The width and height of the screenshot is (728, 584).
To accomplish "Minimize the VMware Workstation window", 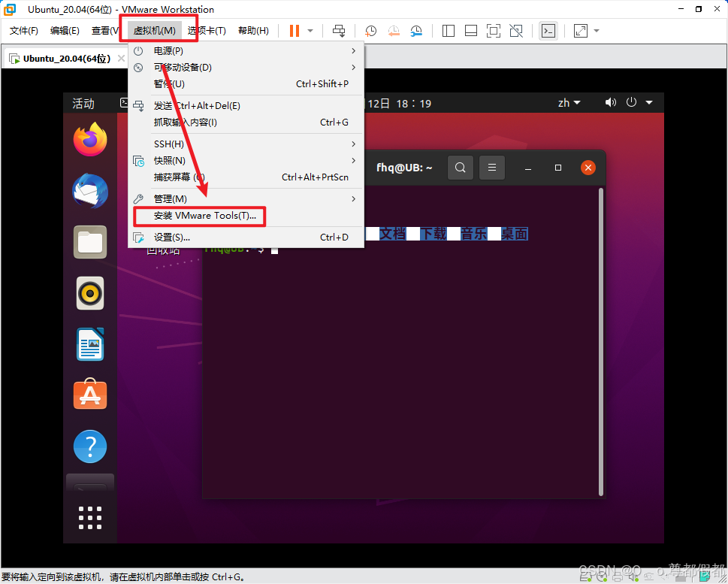I will pos(681,9).
